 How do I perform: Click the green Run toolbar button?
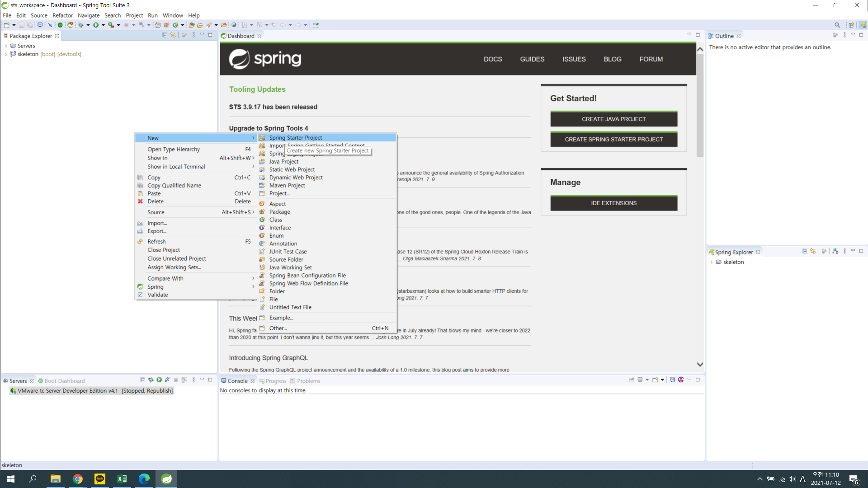96,25
